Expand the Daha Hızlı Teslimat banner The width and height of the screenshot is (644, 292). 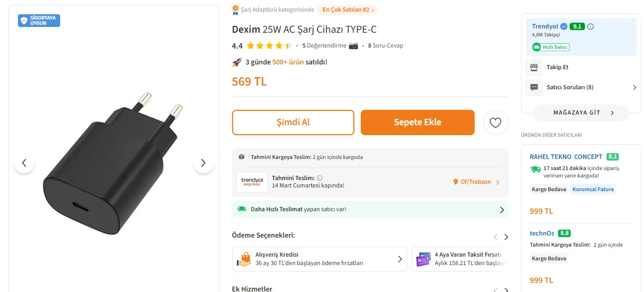coord(501,210)
